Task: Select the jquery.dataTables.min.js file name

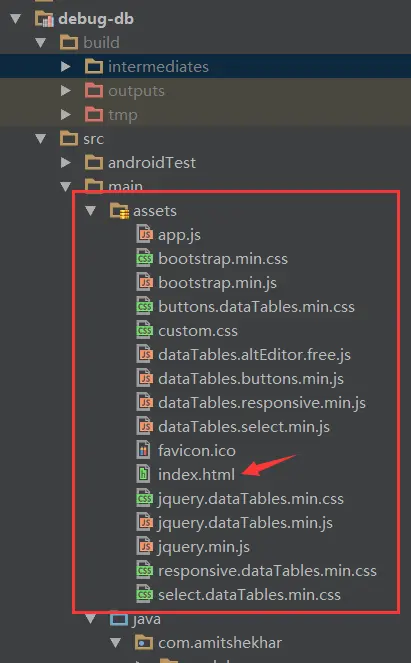Action: (x=245, y=524)
